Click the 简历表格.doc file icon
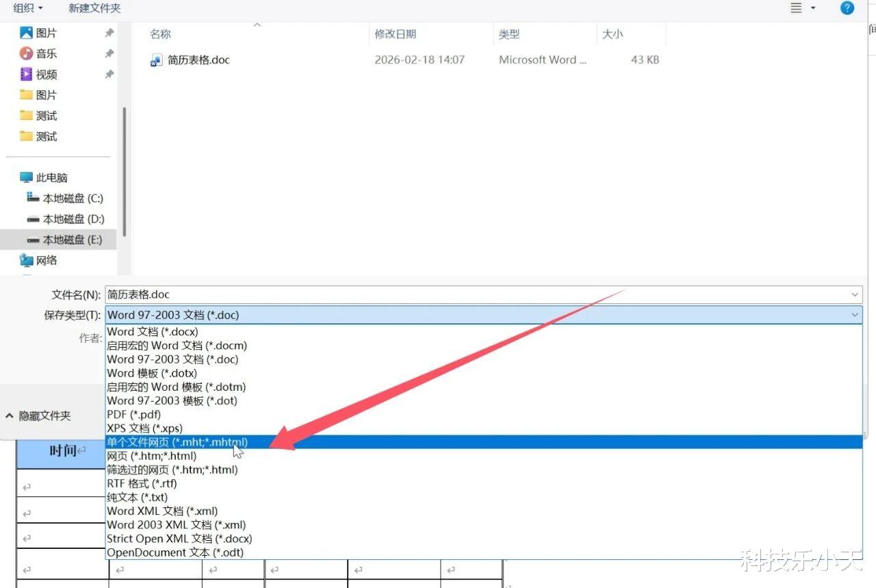Image resolution: width=876 pixels, height=588 pixels. click(x=156, y=60)
